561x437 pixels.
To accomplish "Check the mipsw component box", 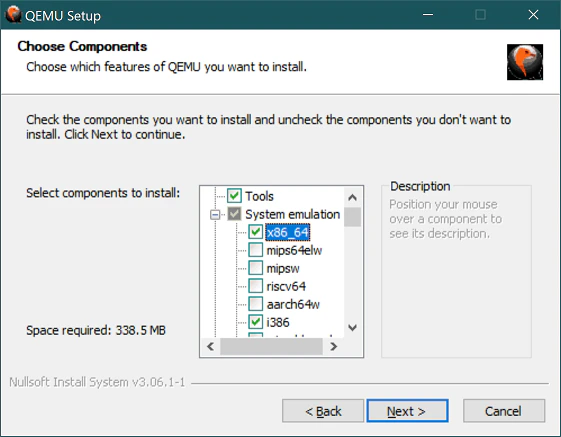I will click(x=255, y=268).
